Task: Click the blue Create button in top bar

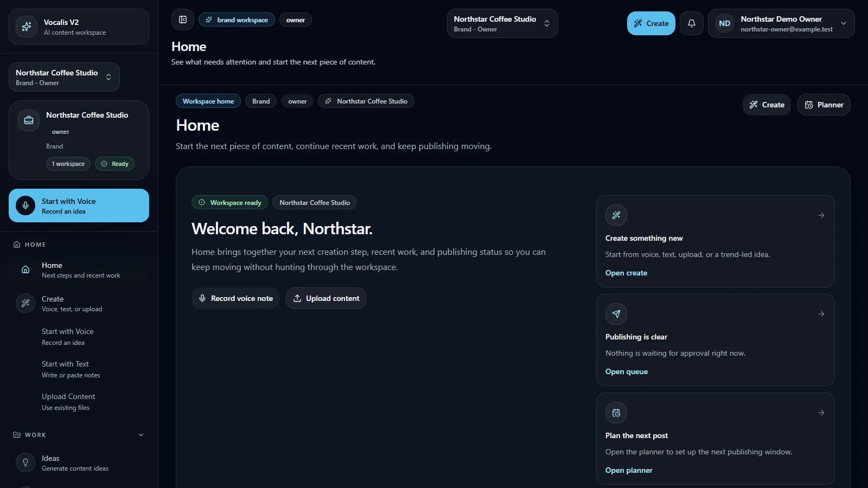Action: (651, 23)
